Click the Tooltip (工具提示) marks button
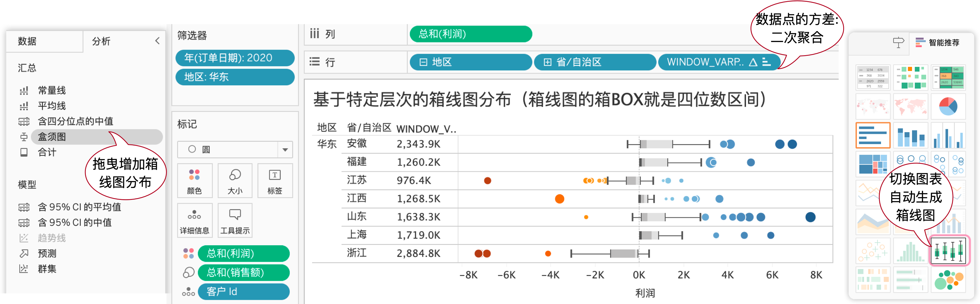Image resolution: width=980 pixels, height=304 pixels. pos(235,220)
